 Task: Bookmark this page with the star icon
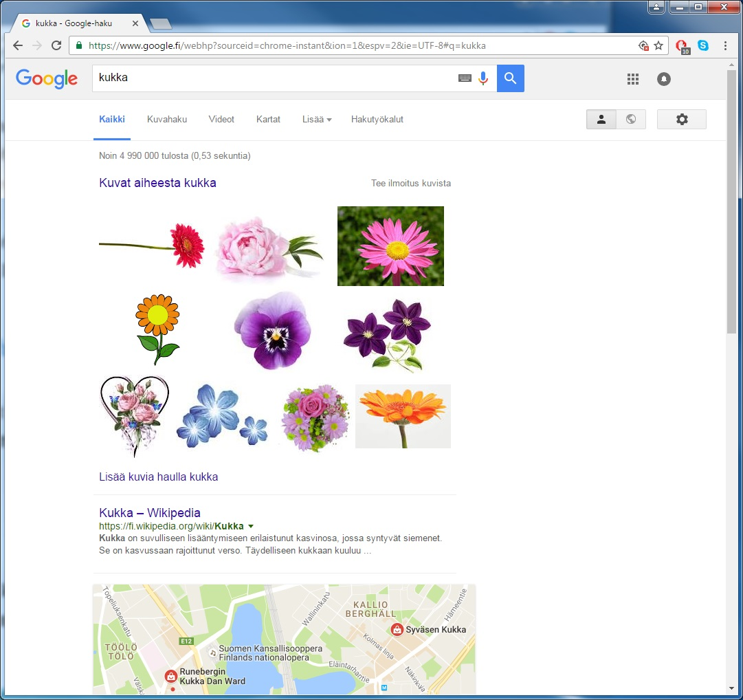click(658, 45)
